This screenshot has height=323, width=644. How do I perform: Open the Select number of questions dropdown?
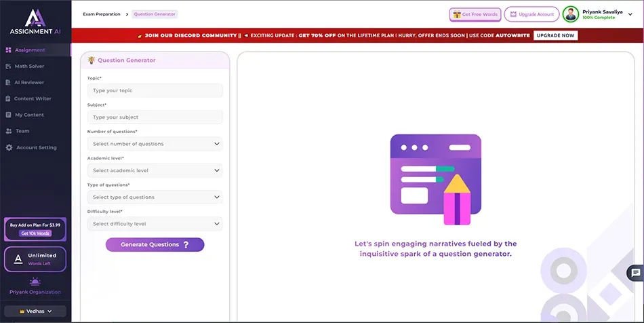[x=155, y=144]
